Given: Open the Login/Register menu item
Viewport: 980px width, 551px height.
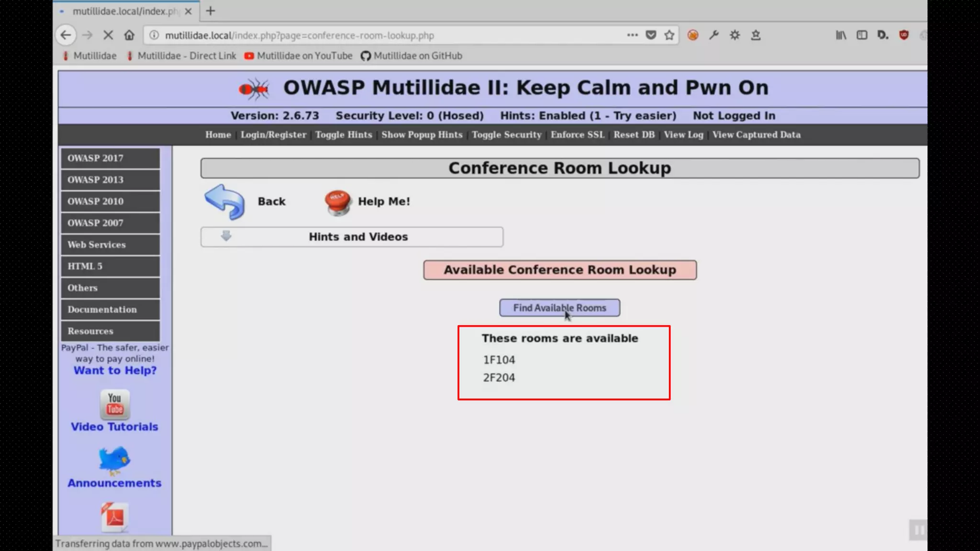Looking at the screenshot, I should [273, 135].
